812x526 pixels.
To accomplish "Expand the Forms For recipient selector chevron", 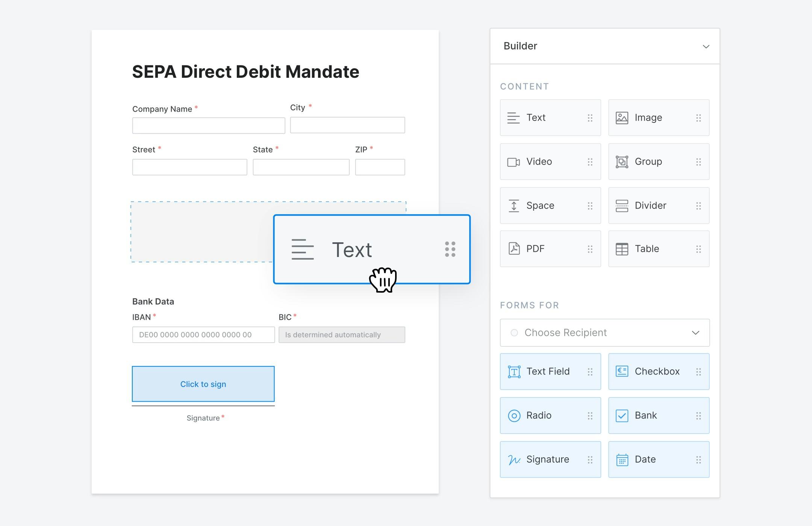I will [696, 333].
